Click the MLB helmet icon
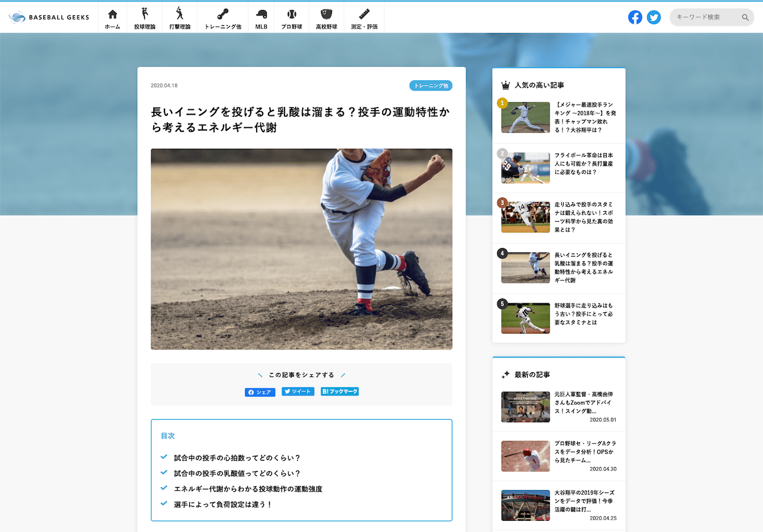763x532 pixels. click(261, 14)
